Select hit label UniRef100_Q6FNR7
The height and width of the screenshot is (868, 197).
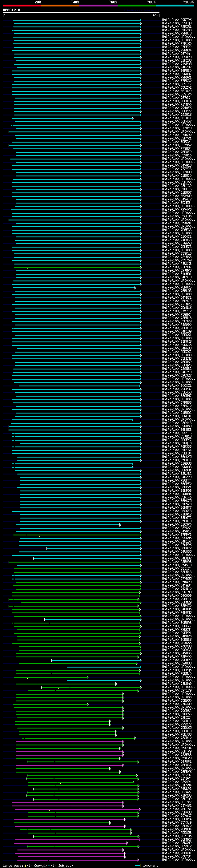tap(177, 839)
